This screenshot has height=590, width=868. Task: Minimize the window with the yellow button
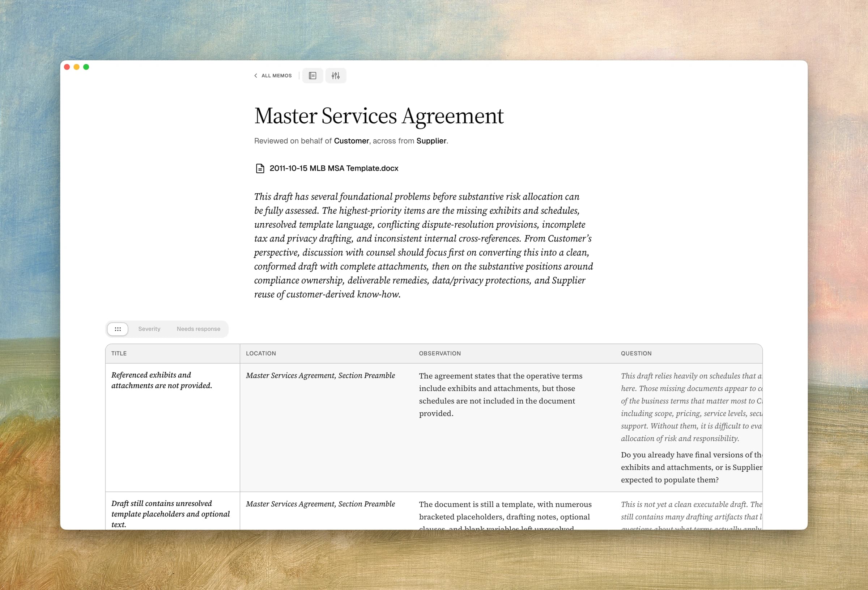pyautogui.click(x=77, y=67)
